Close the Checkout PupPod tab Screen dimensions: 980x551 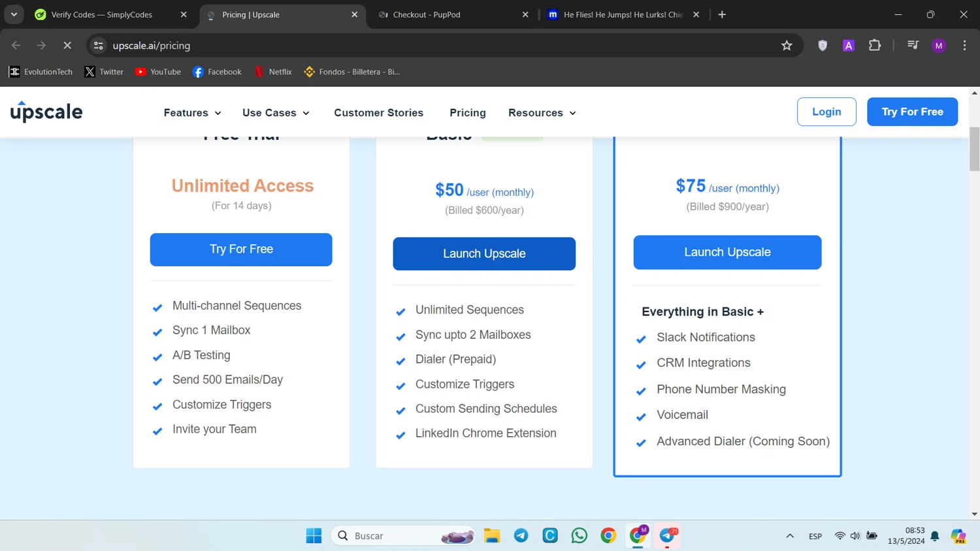point(525,14)
